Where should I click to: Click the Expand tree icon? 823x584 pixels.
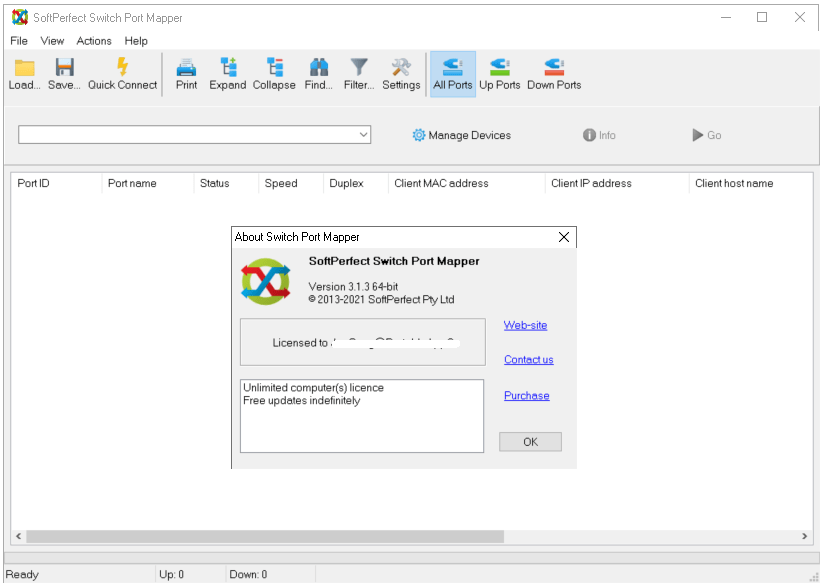coord(228,67)
